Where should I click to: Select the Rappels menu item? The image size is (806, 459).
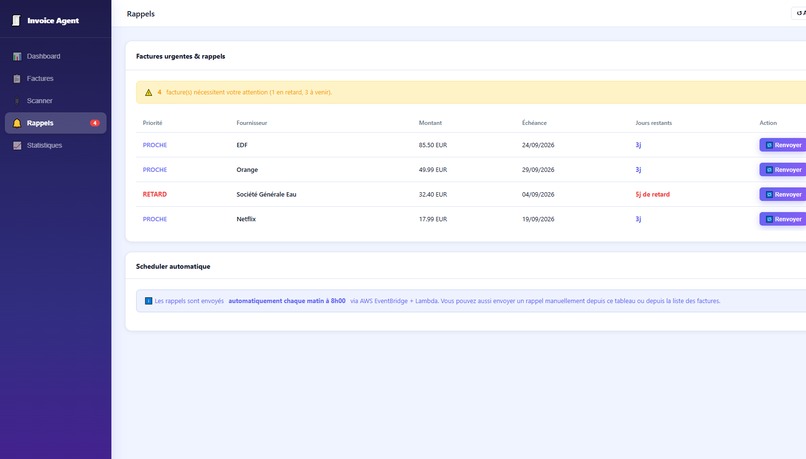56,123
